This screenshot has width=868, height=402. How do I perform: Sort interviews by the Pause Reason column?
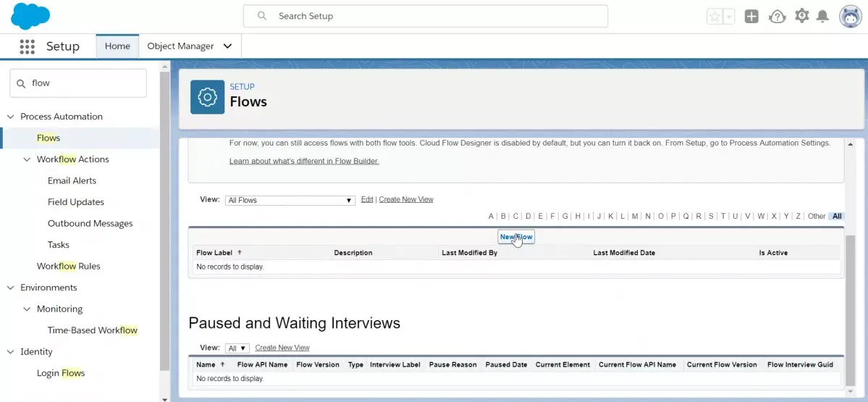452,364
